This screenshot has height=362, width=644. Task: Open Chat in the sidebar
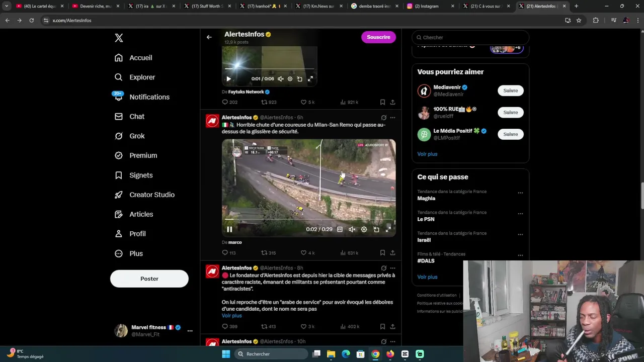tap(129, 117)
